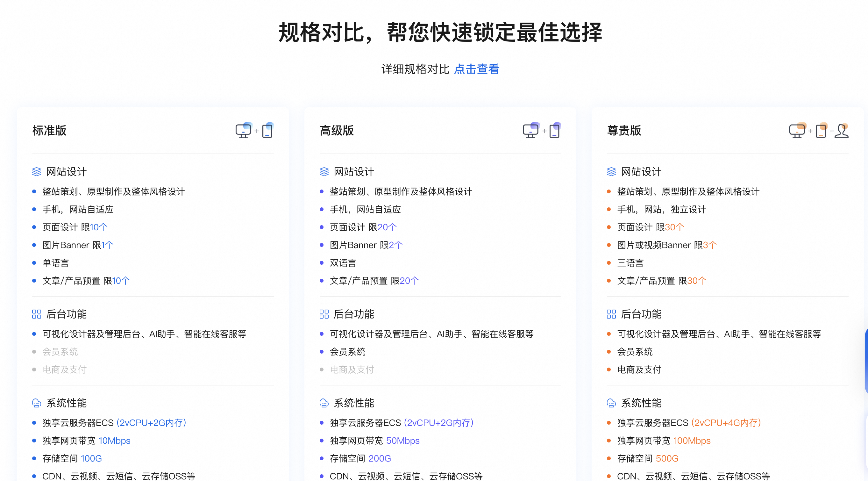Click mobile phone icon in 高级版 card
Image resolution: width=868 pixels, height=481 pixels.
point(554,131)
